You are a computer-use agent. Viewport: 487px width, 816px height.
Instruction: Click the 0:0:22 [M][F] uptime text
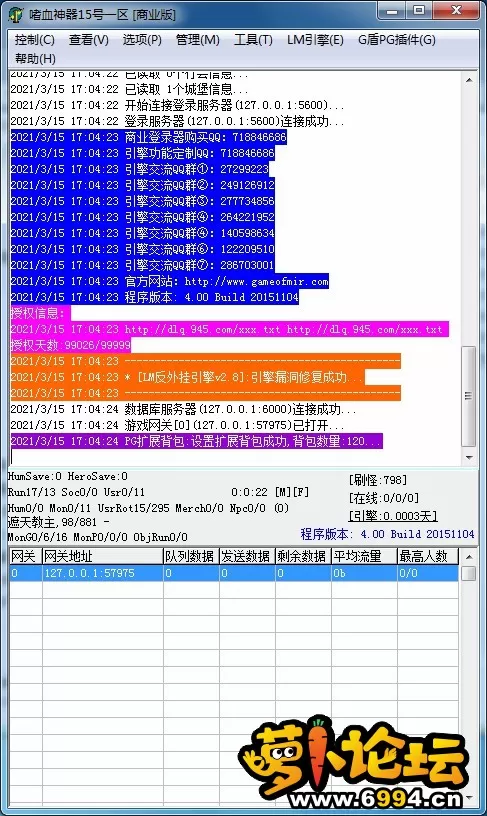pyautogui.click(x=270, y=492)
